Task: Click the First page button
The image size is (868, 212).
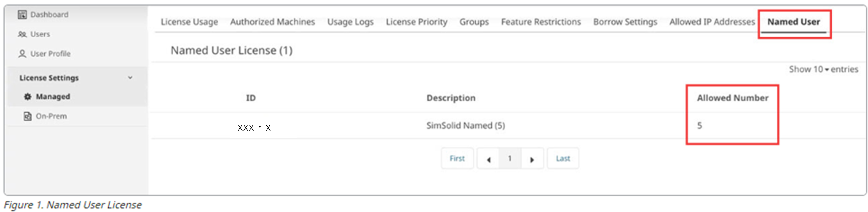Action: coord(457,158)
